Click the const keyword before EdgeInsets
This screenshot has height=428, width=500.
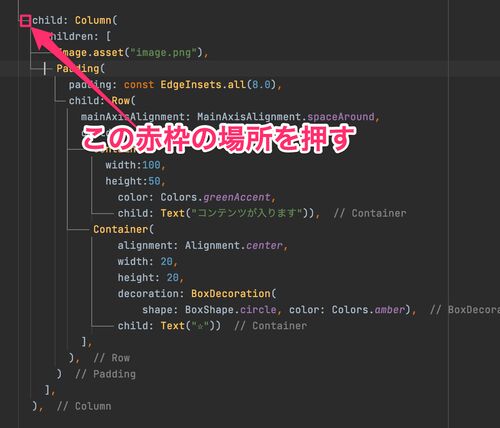[x=139, y=85]
